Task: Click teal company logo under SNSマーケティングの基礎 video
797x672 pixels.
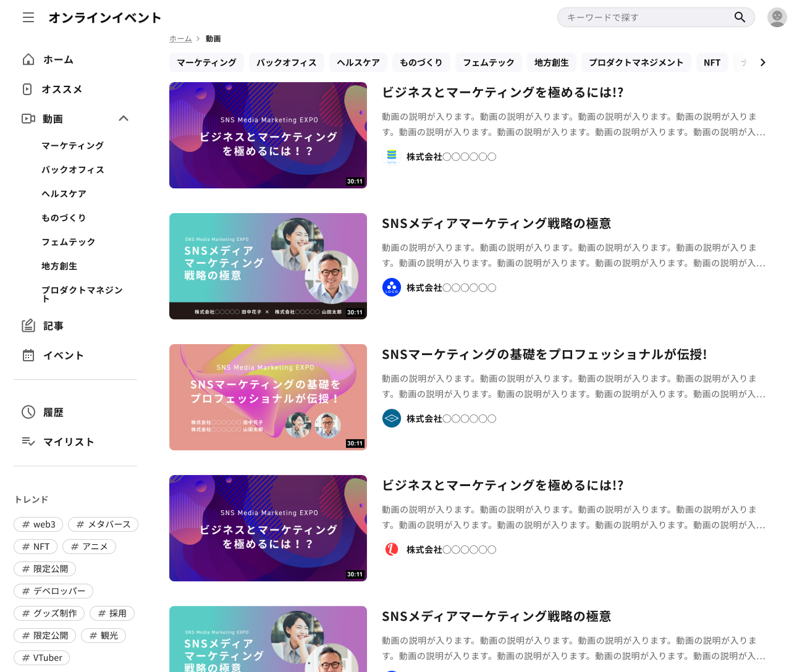Action: pos(392,419)
